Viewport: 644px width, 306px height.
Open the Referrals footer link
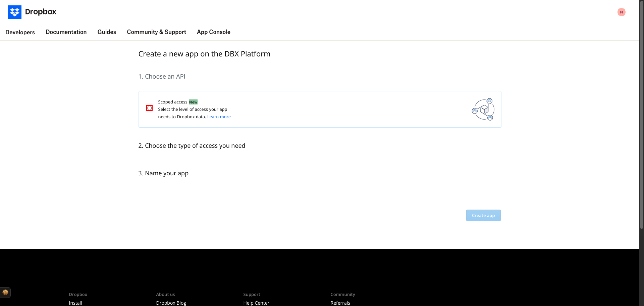340,303
